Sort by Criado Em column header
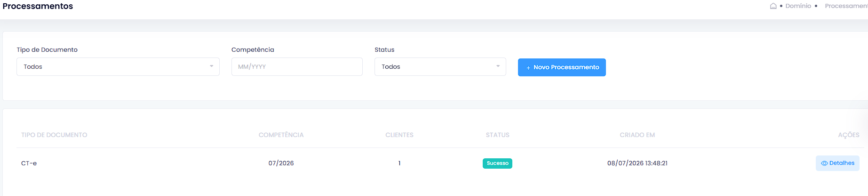This screenshot has height=196, width=868. (x=637, y=135)
